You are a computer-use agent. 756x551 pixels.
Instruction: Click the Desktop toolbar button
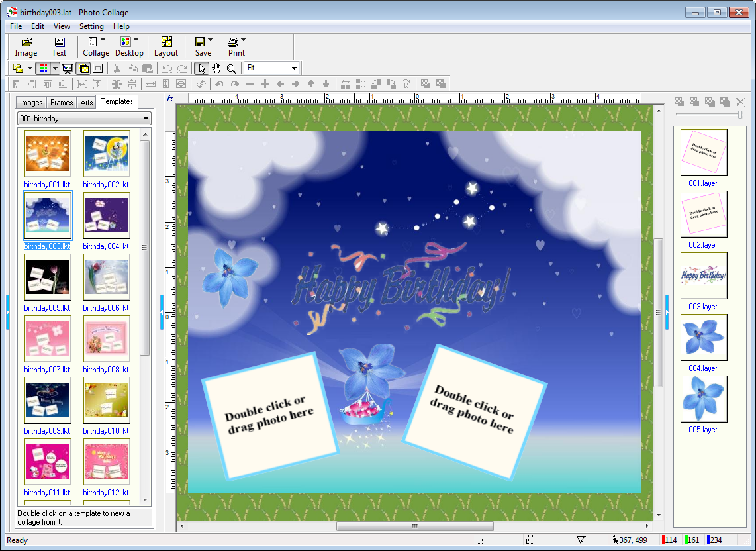click(x=129, y=46)
